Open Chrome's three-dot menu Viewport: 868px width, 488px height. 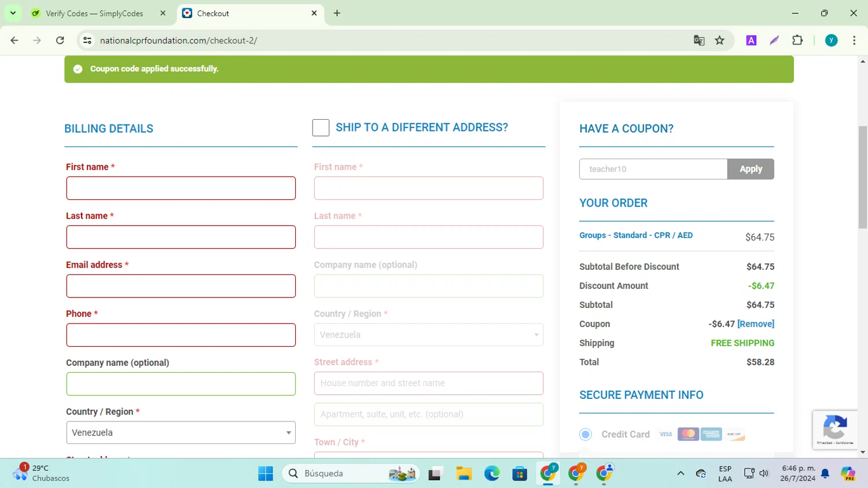[x=854, y=41]
